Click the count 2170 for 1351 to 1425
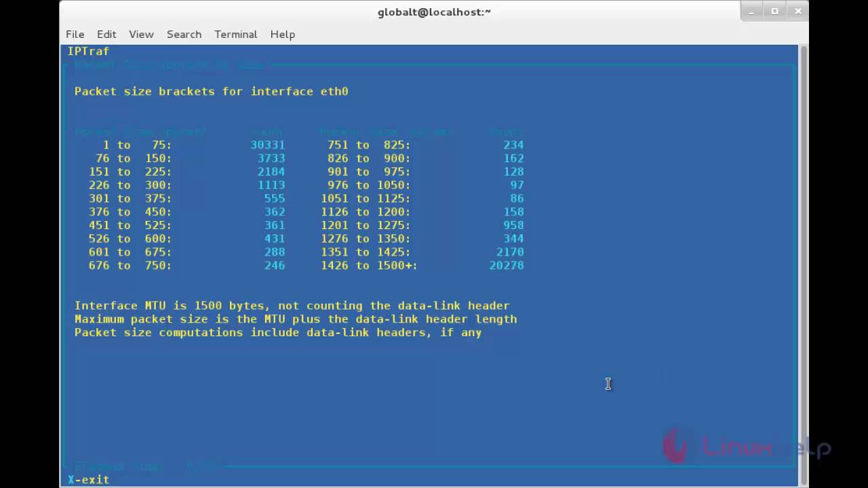The image size is (868, 488). [x=510, y=252]
